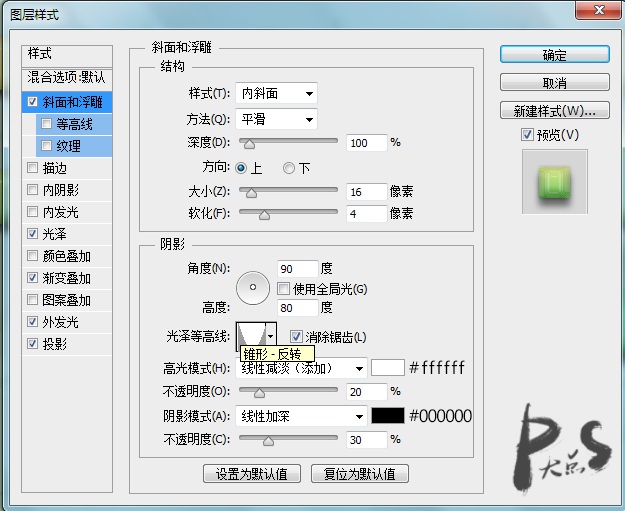Open the 样式 内斜面 dropdown
Screen dimensions: 625x511
coord(276,94)
